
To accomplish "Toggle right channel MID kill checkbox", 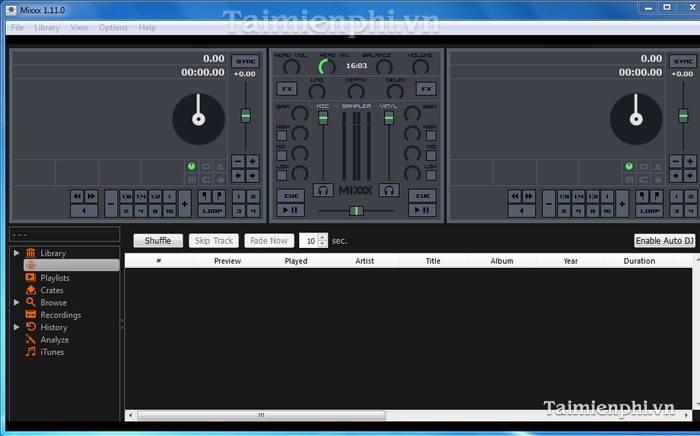I will [431, 155].
